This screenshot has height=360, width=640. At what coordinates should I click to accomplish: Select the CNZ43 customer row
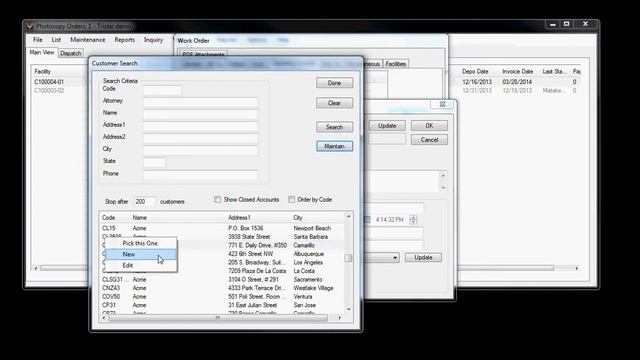point(222,288)
